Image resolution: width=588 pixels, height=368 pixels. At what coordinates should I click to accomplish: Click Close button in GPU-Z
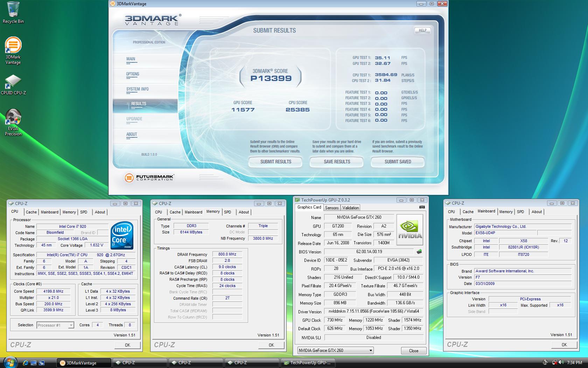pos(413,350)
